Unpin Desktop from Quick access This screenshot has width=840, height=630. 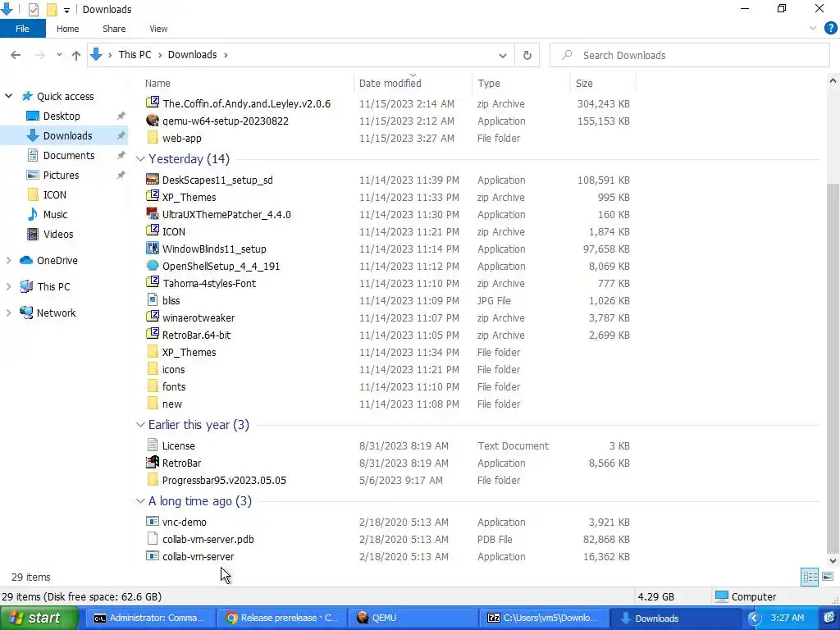click(121, 116)
